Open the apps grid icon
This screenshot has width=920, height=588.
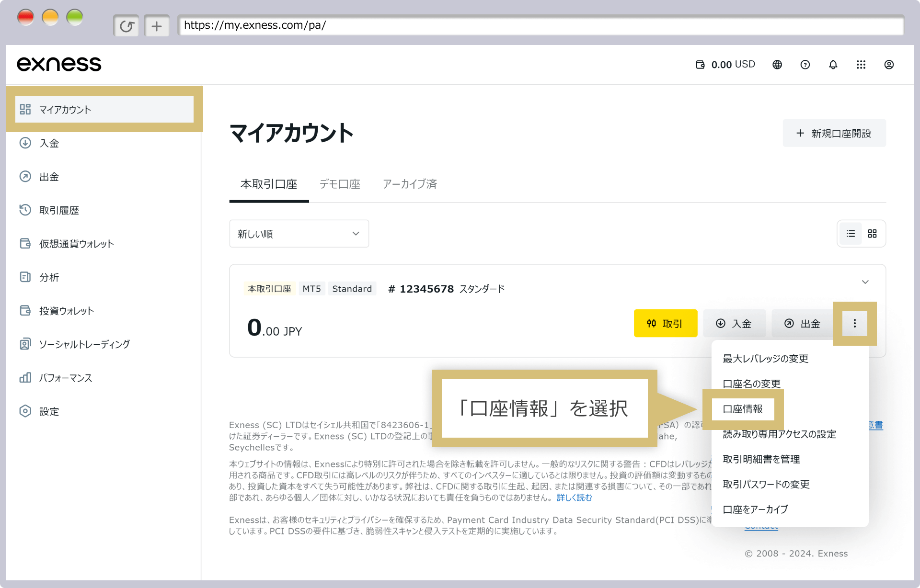point(861,65)
